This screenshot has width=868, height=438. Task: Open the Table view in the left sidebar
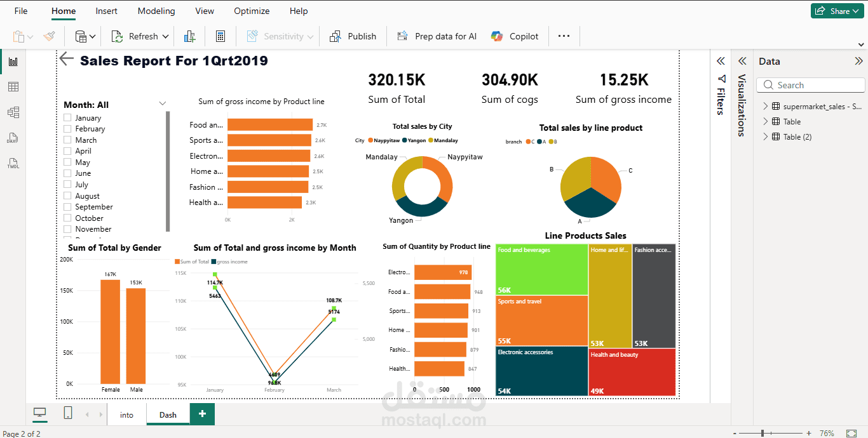pyautogui.click(x=13, y=86)
